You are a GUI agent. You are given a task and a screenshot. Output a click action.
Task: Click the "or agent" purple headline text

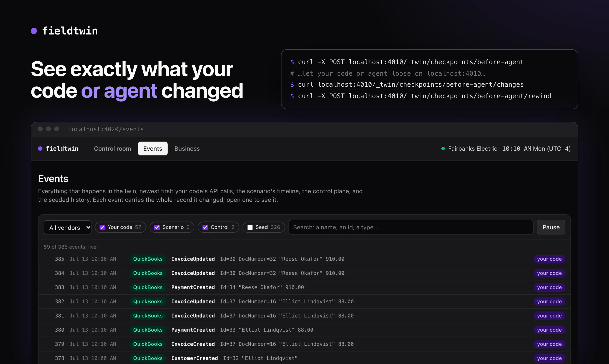(x=119, y=91)
